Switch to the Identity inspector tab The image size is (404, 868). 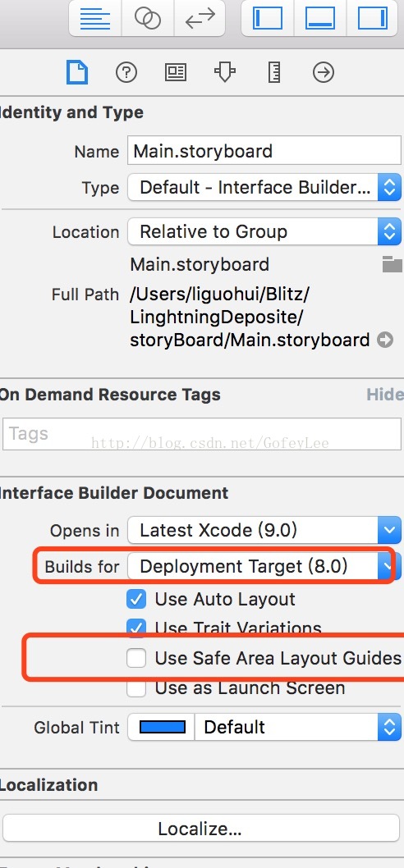coord(176,72)
